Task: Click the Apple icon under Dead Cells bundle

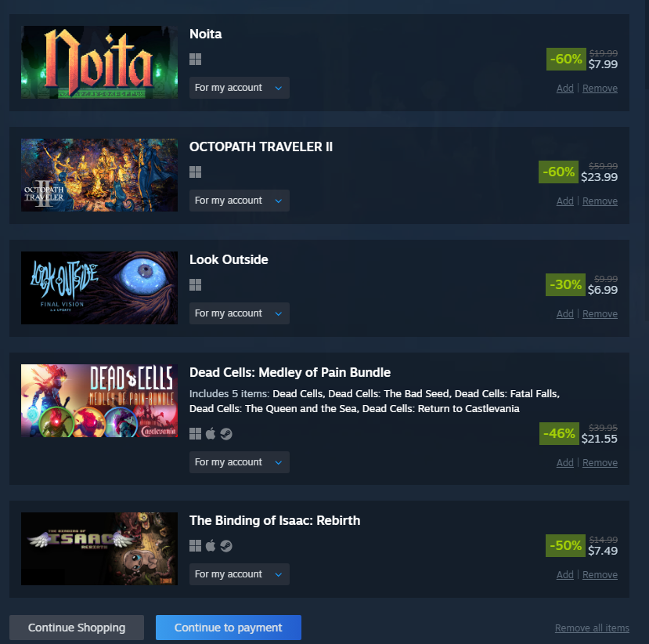Action: click(x=211, y=433)
